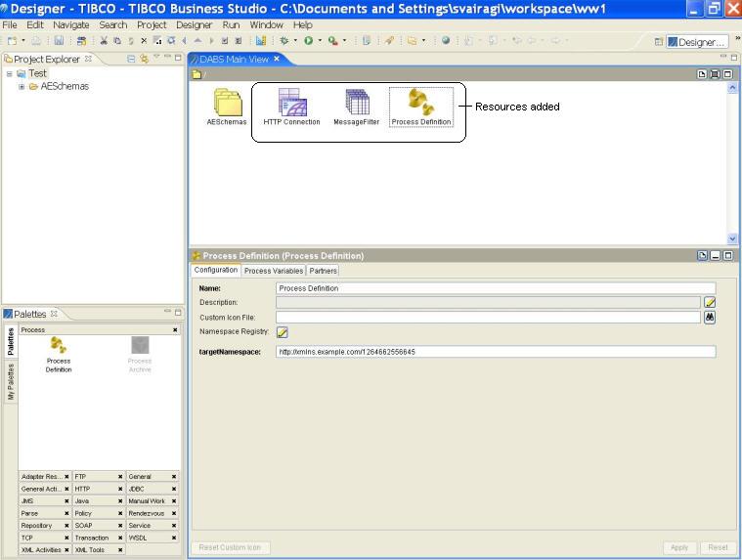
Task: Click the Name input field
Action: (496, 288)
